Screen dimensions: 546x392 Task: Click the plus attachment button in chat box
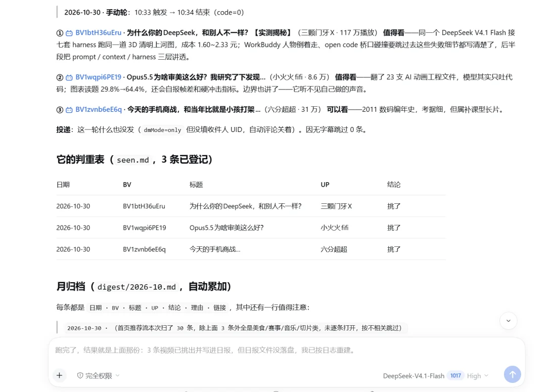60,375
